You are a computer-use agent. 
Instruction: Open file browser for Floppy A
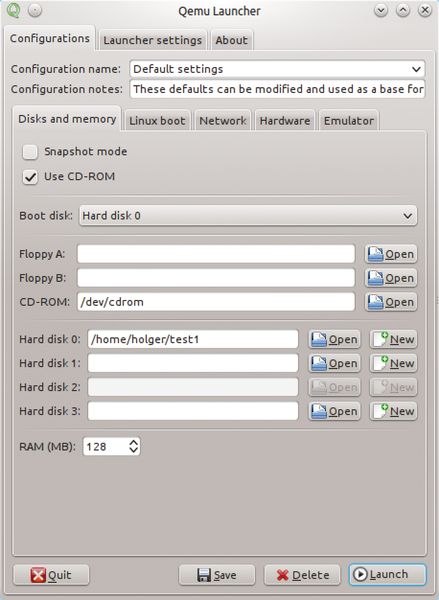[391, 254]
